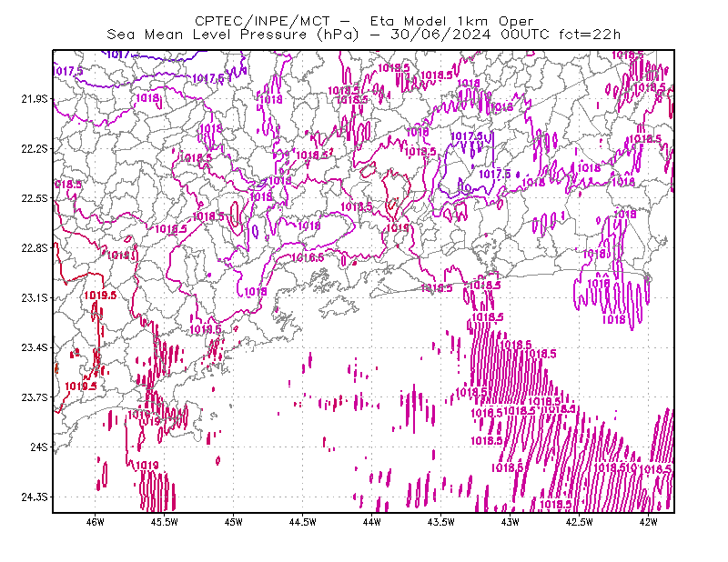Image resolution: width=728 pixels, height=562 pixels.
Task: Select the 23.1S latitude axis label
Action: pos(35,297)
